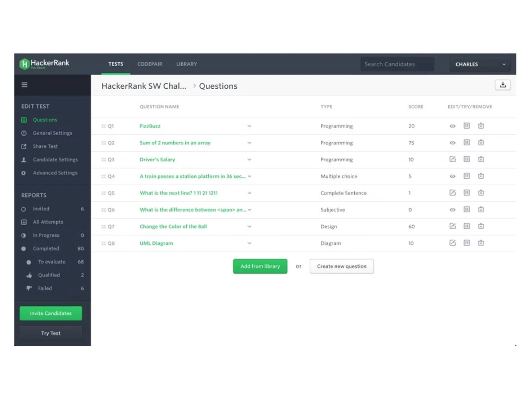Click HackerRank SW Chal... breadcrumb
The image size is (532, 399).
pos(144,86)
